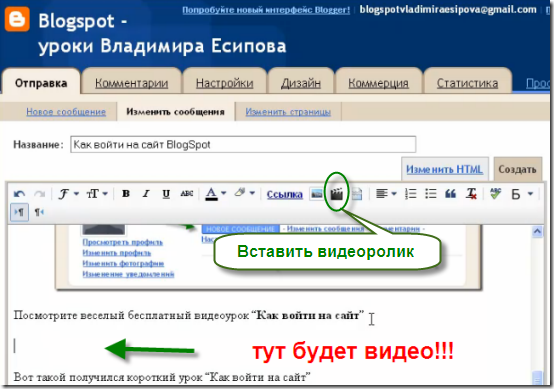This screenshot has width=554, height=389.
Task: Undo the last edit in the toolbar
Action: click(19, 194)
